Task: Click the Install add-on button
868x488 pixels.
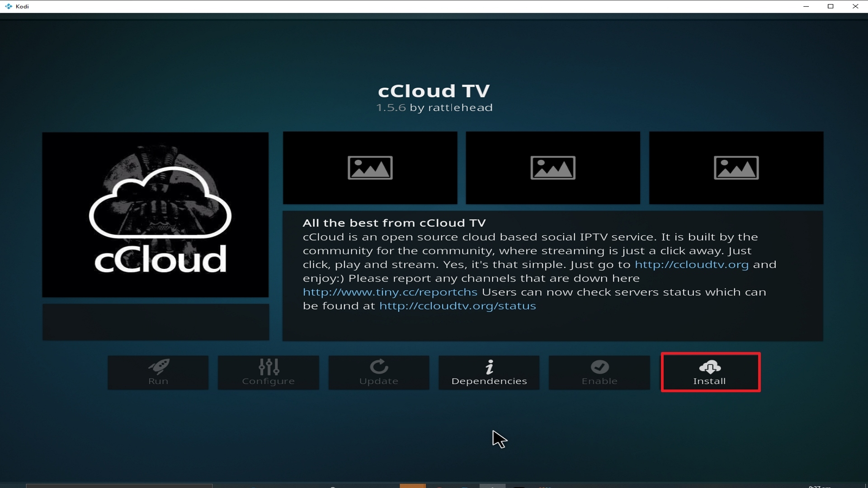Action: pos(710,372)
